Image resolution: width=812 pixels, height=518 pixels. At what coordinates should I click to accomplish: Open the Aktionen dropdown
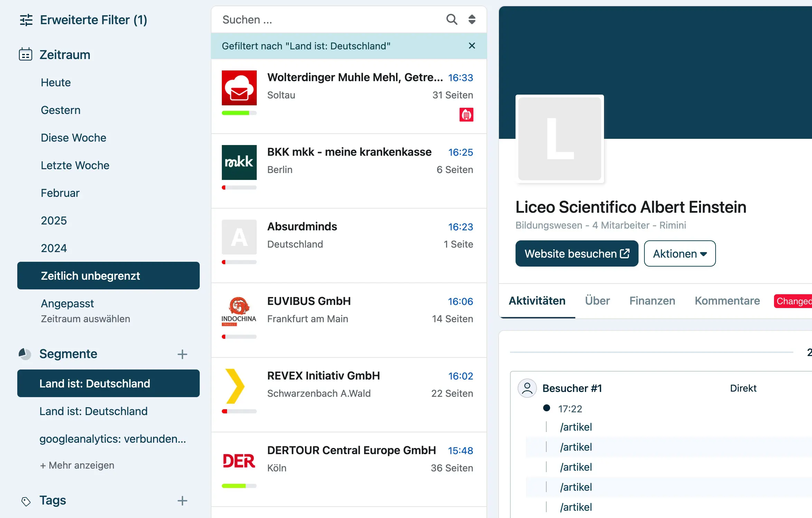coord(679,253)
